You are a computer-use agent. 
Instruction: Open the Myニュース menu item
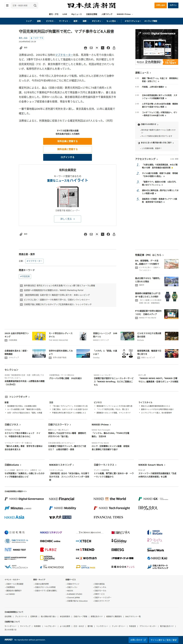[x=76, y=14]
